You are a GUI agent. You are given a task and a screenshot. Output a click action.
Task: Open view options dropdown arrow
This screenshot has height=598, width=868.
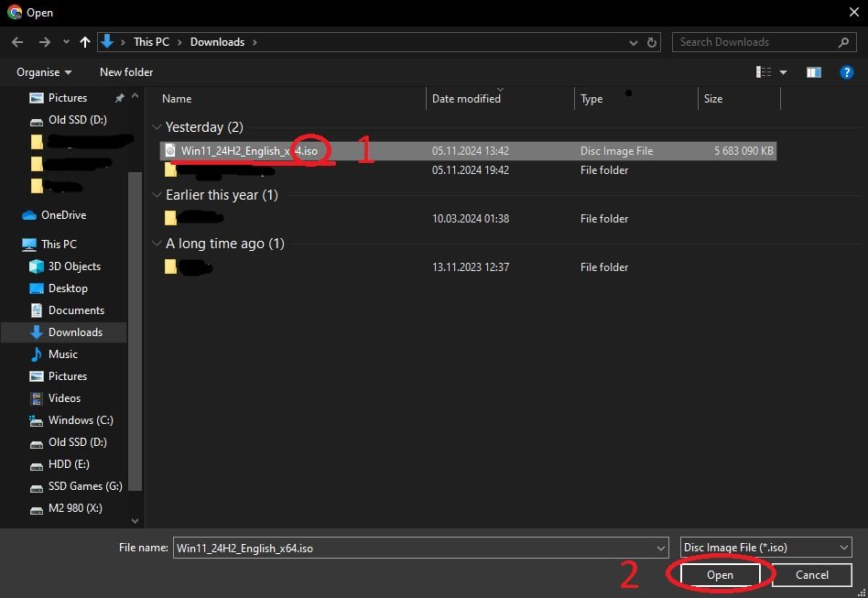click(x=783, y=72)
